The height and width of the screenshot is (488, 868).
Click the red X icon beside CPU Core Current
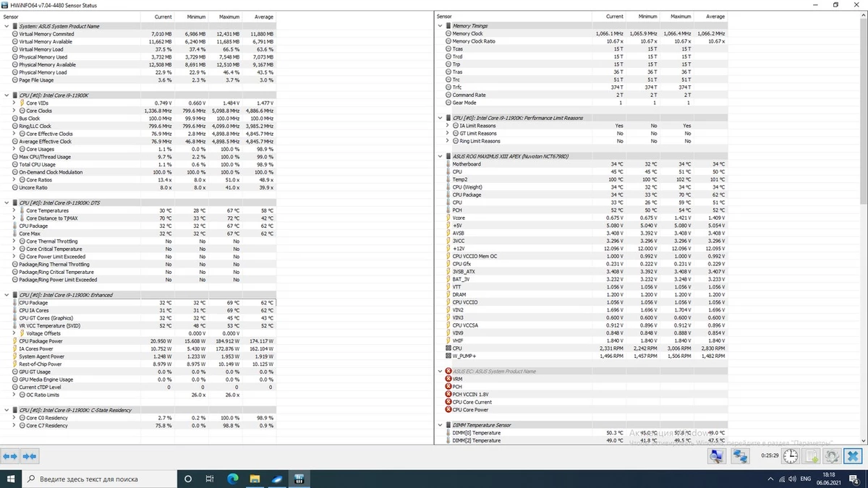click(x=448, y=402)
